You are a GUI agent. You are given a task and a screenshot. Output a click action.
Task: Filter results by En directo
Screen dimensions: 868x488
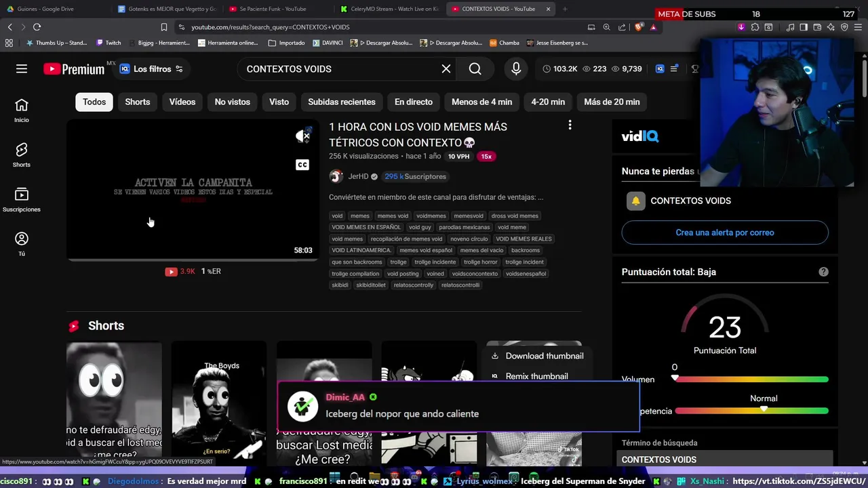pos(414,102)
